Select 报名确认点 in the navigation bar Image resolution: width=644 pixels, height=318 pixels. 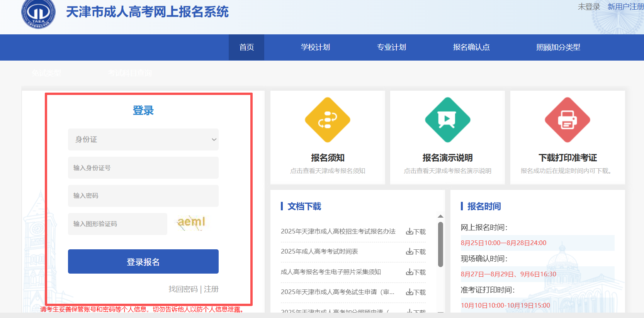point(471,47)
